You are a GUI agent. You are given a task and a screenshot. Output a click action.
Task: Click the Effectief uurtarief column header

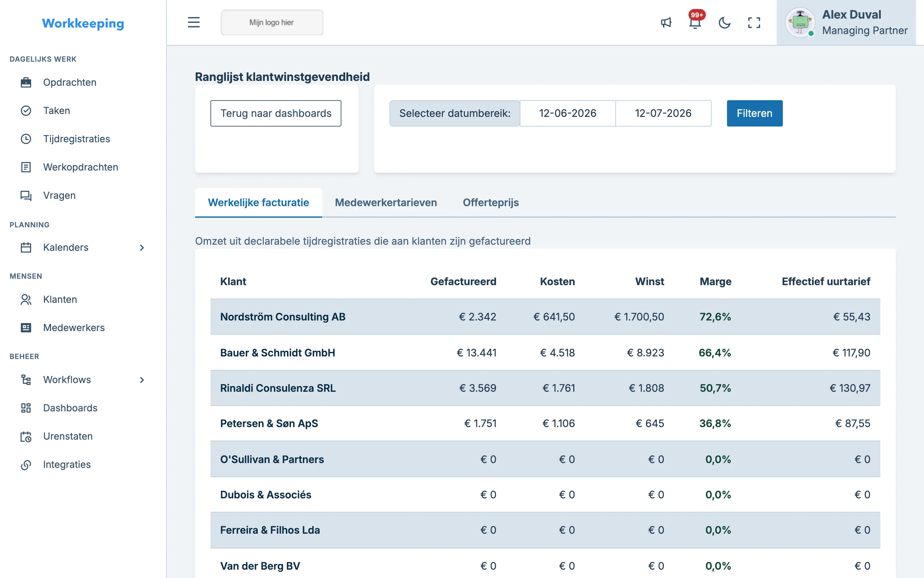[826, 282]
